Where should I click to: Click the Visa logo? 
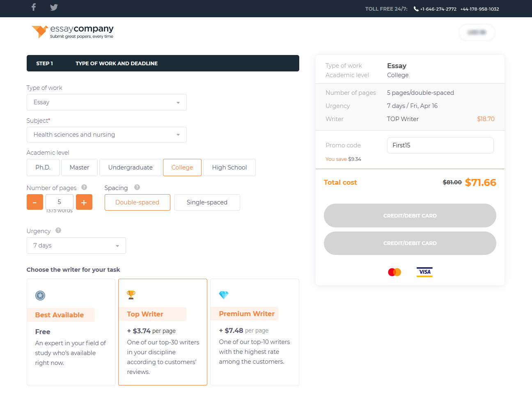[424, 272]
